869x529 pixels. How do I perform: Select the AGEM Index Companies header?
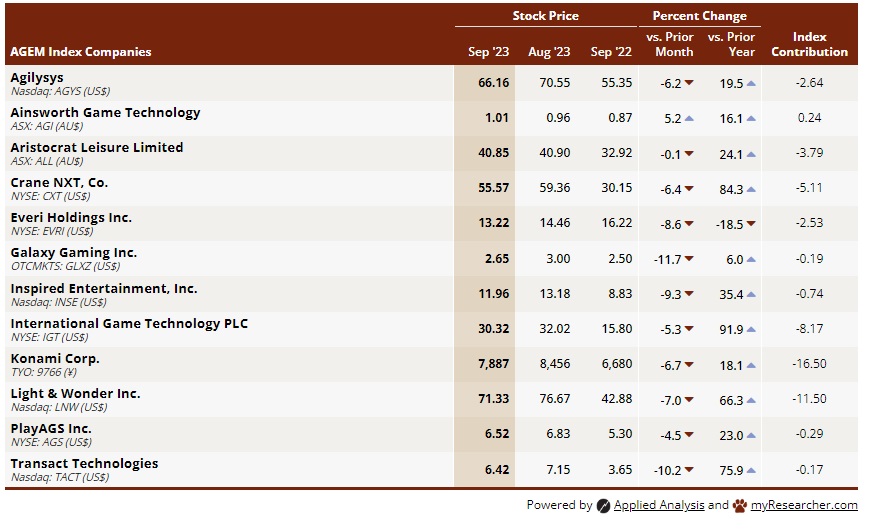pos(80,52)
